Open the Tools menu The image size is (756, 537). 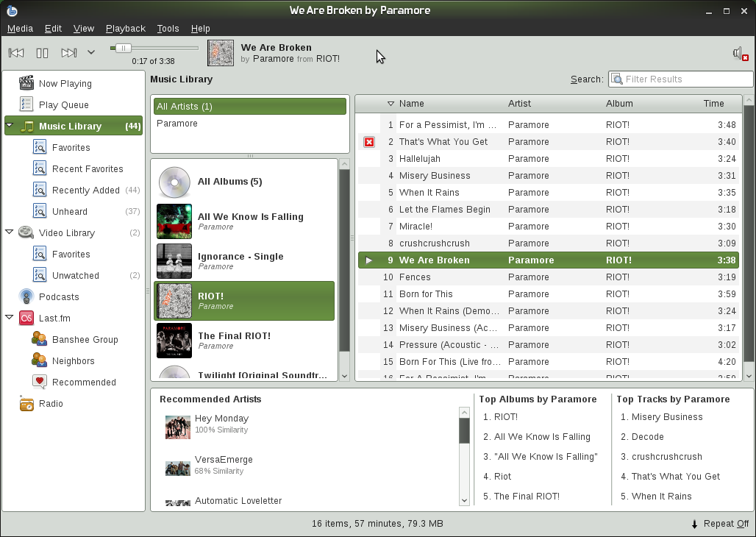168,29
